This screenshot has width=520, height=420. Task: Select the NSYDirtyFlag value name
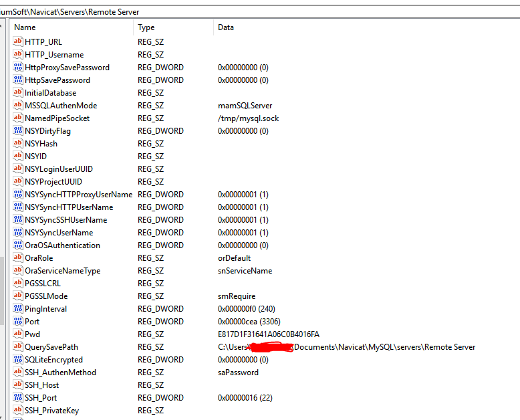(47, 131)
